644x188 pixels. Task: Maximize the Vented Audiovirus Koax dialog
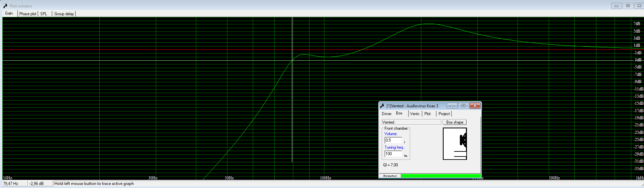click(x=463, y=106)
